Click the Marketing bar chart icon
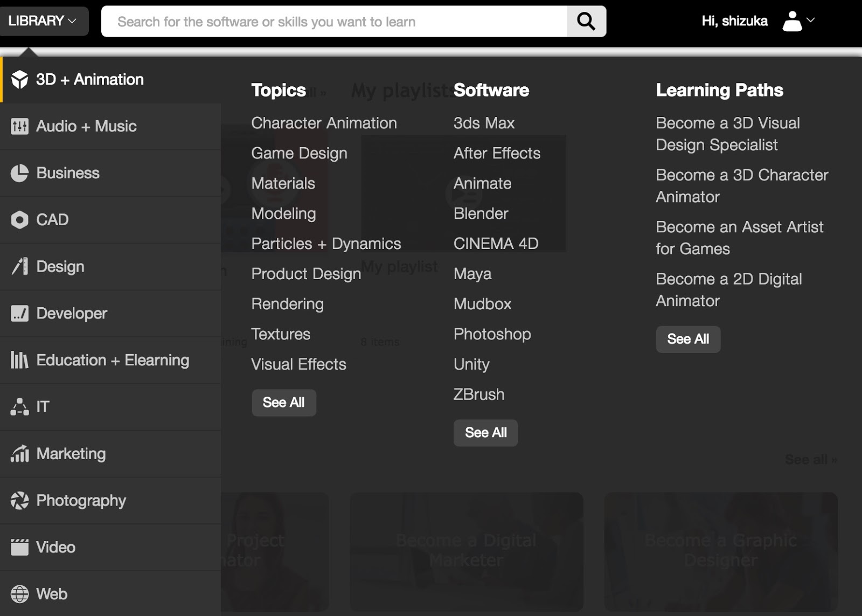862x616 pixels. click(x=19, y=454)
